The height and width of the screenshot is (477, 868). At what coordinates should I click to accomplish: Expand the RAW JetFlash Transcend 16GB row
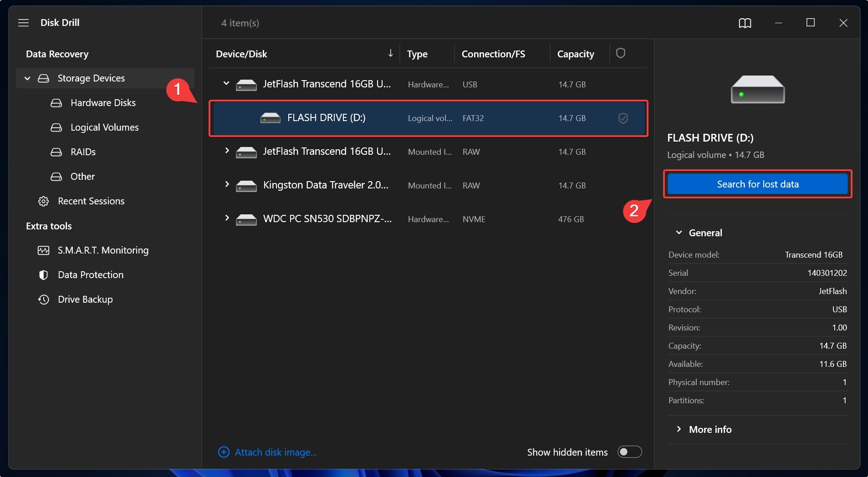pos(226,151)
